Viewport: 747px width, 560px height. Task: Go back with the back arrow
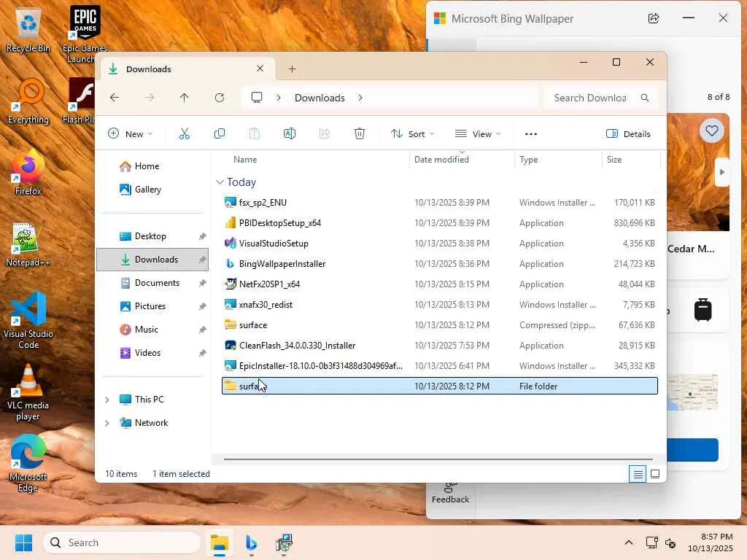click(115, 98)
